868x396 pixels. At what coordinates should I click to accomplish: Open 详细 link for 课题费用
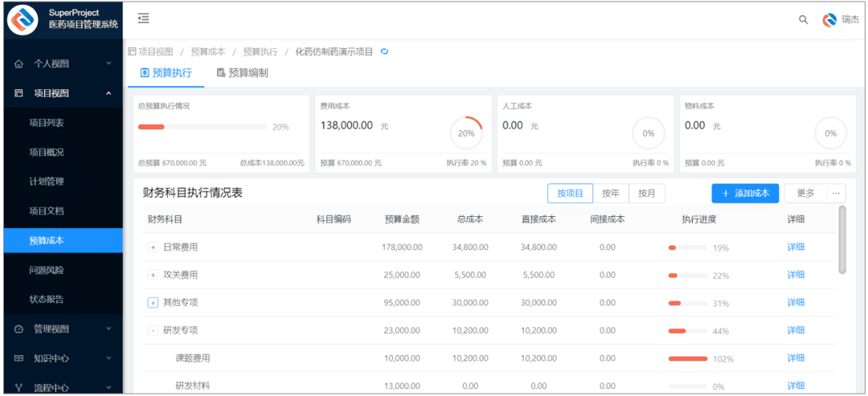pyautogui.click(x=796, y=358)
